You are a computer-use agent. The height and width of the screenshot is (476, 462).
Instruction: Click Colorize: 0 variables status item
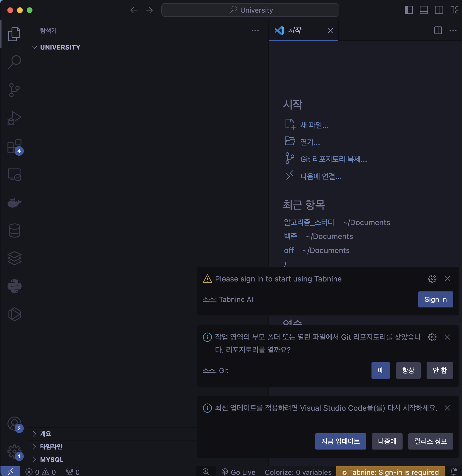click(x=298, y=472)
